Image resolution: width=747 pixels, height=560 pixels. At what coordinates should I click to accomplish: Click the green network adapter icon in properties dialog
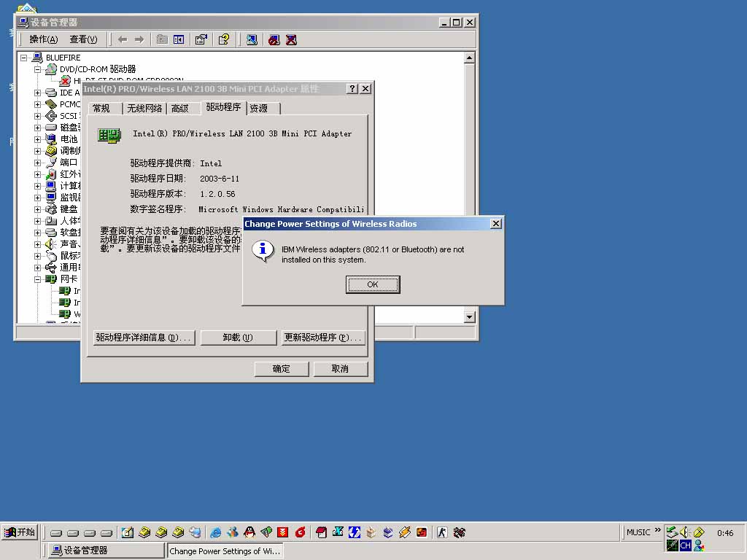[109, 135]
